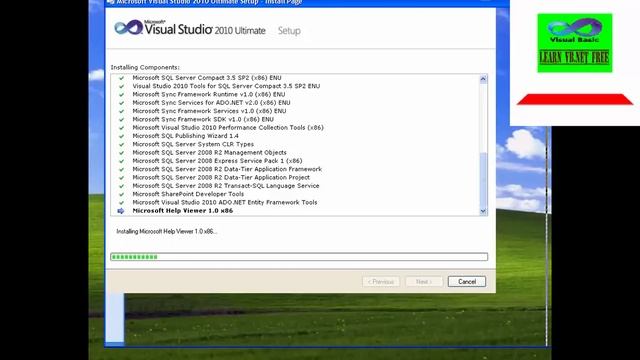Click checkmark beside Microsoft SQL Publishing Wizard 1.4

click(x=121, y=136)
